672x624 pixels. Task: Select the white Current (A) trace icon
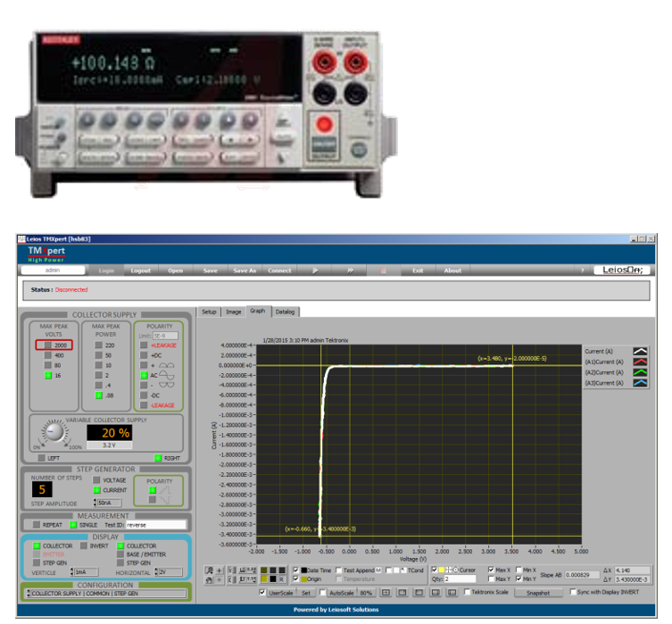[640, 352]
